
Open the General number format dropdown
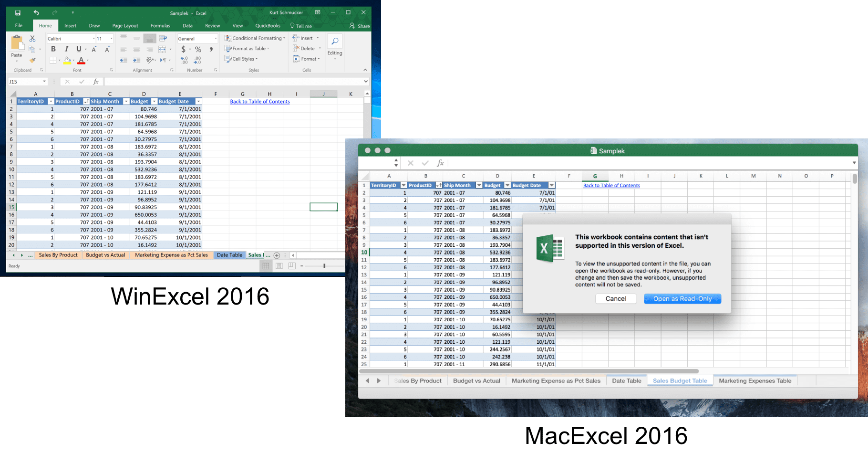click(216, 39)
